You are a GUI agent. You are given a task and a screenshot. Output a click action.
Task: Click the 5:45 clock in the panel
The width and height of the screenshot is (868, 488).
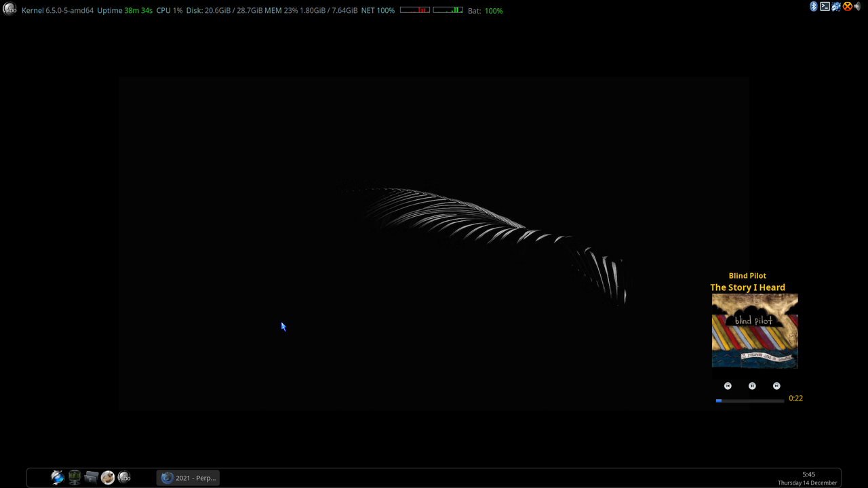tap(808, 474)
